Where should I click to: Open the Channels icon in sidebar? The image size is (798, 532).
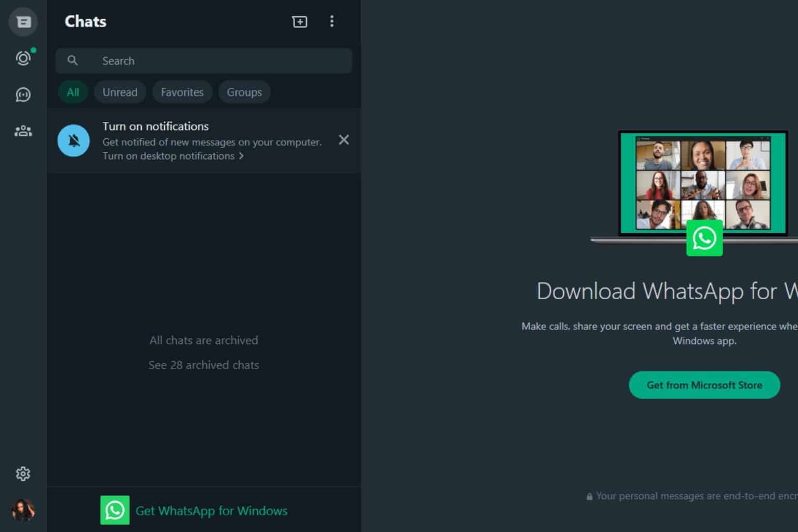(23, 95)
